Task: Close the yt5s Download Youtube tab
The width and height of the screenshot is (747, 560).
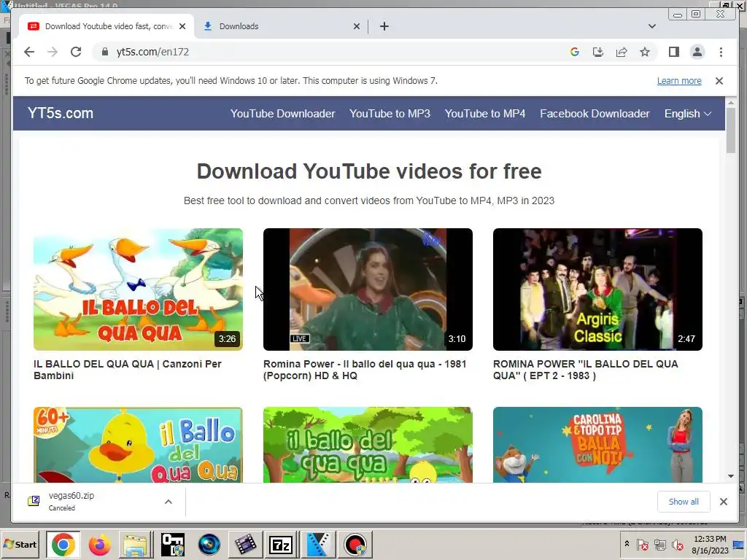Action: click(182, 26)
